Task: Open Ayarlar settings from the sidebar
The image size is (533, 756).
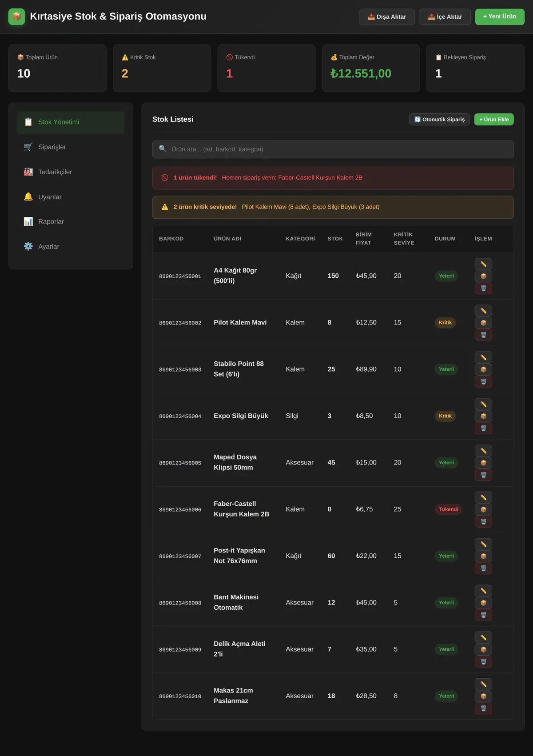Action: (71, 247)
